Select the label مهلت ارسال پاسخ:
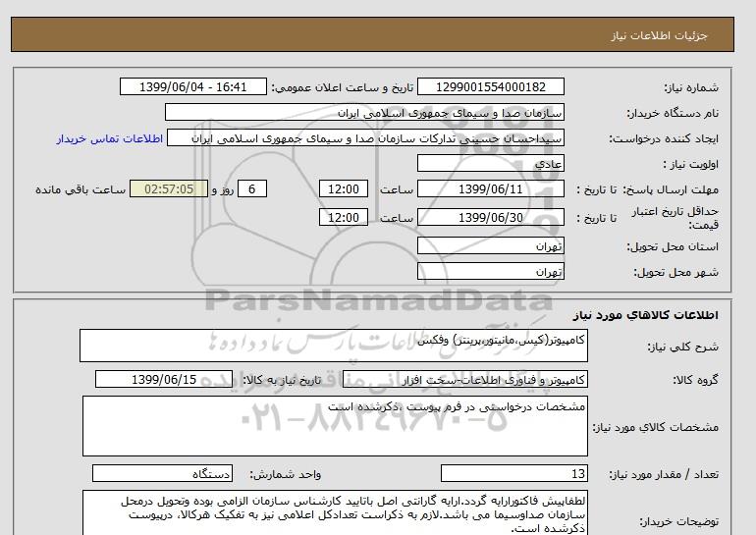This screenshot has height=535, width=756. point(672,189)
